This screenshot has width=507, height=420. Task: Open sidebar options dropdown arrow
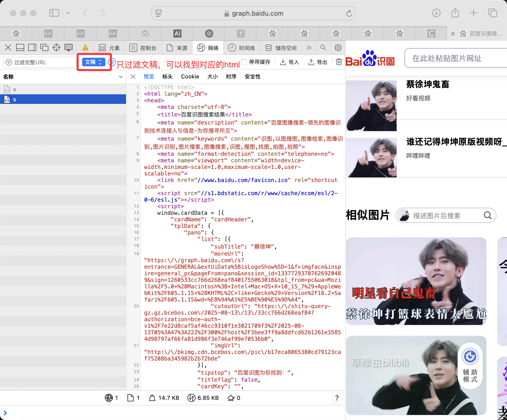click(68, 13)
